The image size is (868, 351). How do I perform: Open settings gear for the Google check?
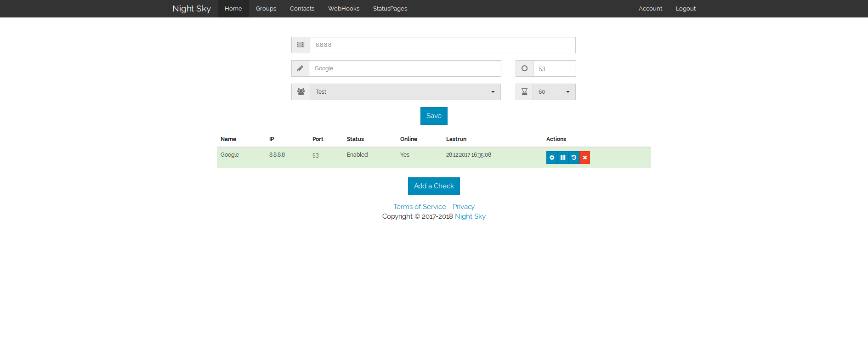[552, 158]
